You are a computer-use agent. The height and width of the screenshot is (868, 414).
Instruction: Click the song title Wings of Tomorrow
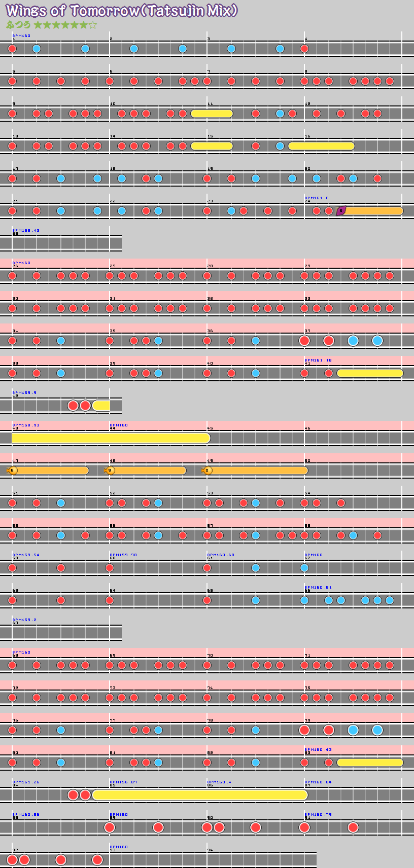(x=122, y=10)
